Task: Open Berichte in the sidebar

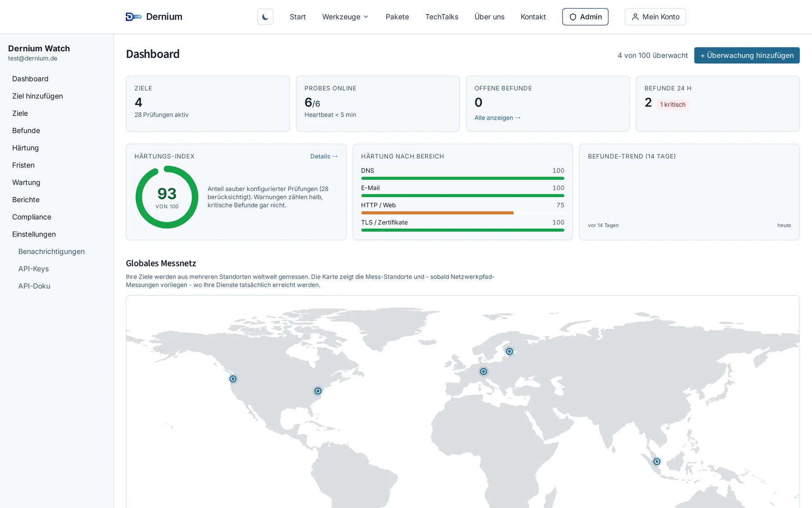Action: 26,200
